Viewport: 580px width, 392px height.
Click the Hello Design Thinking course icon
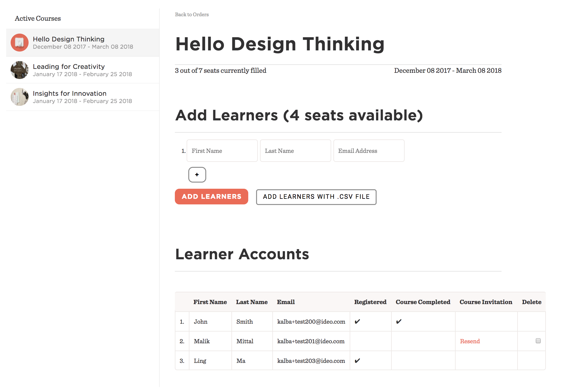coord(19,43)
